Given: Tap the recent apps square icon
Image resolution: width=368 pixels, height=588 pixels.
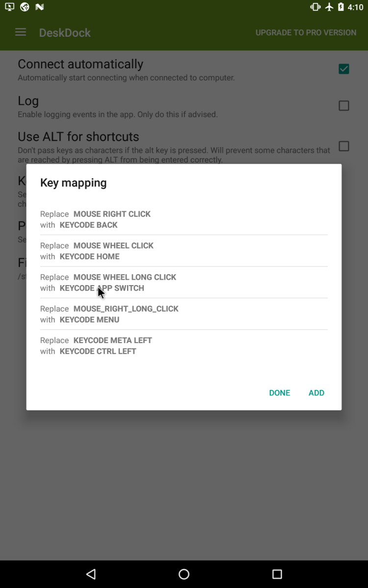Looking at the screenshot, I should [x=277, y=574].
